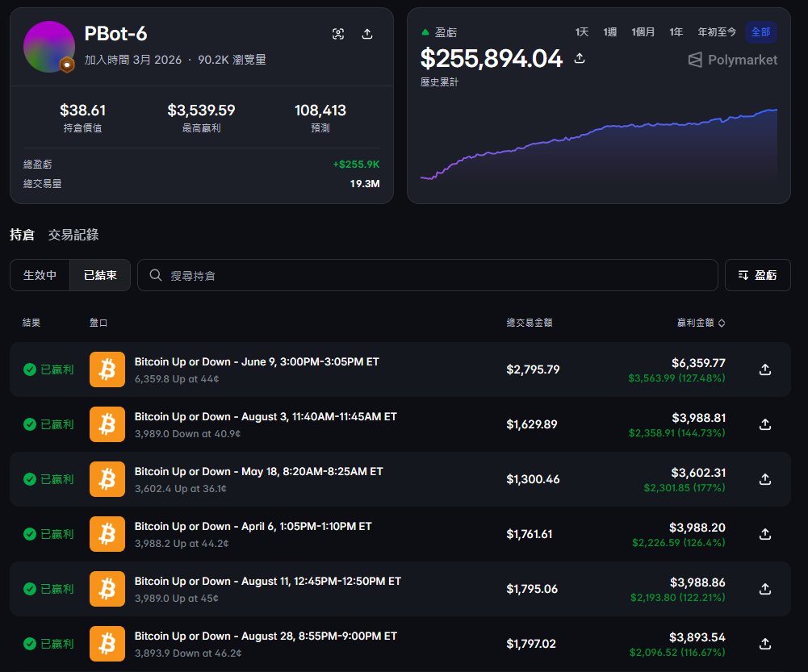Open Bitcoin icon for August 28 market
808x672 pixels.
click(x=107, y=644)
